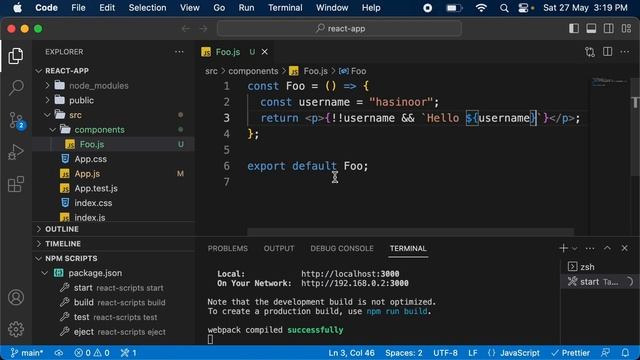640x360 pixels.
Task: Open the Source Control view
Action: [16, 120]
